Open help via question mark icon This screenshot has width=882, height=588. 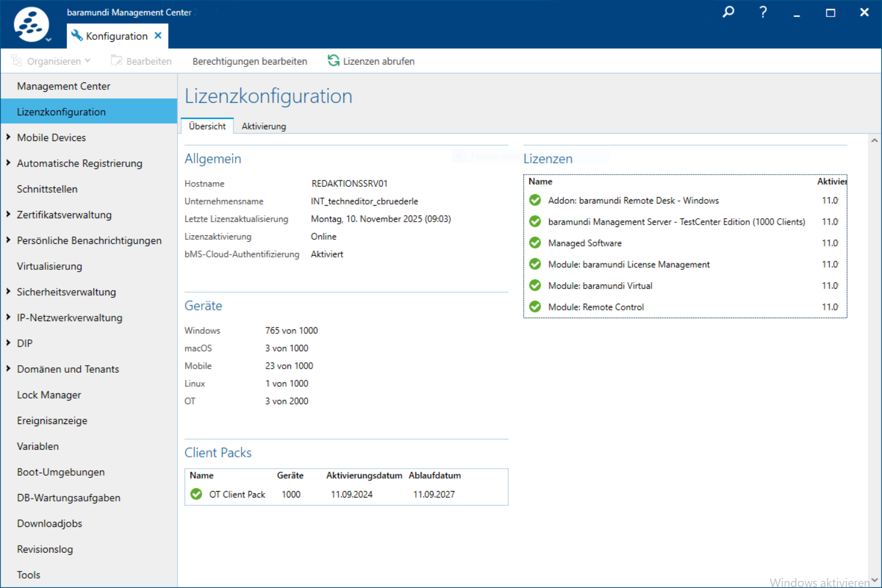pyautogui.click(x=763, y=12)
